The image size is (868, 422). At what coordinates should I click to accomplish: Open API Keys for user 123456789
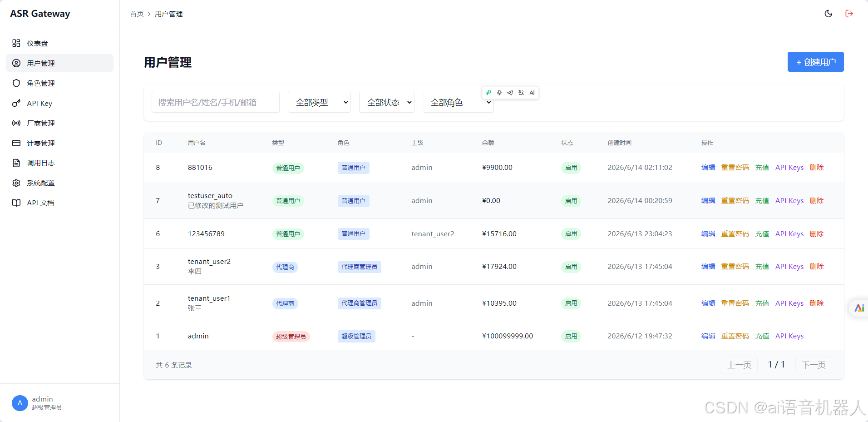tap(789, 234)
